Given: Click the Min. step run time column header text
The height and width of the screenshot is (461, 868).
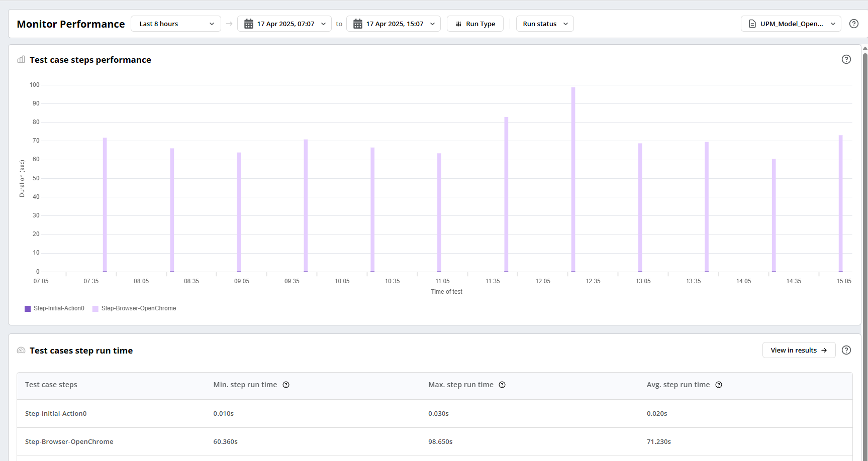Looking at the screenshot, I should pos(245,385).
